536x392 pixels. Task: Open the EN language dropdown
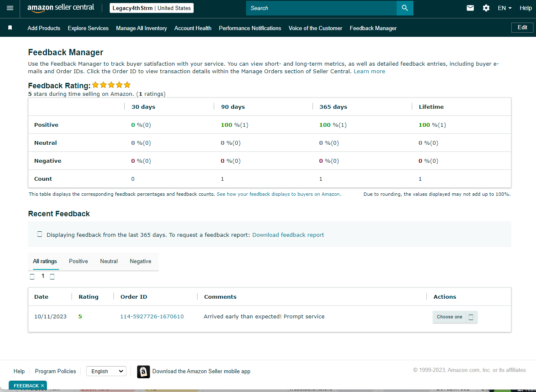505,8
